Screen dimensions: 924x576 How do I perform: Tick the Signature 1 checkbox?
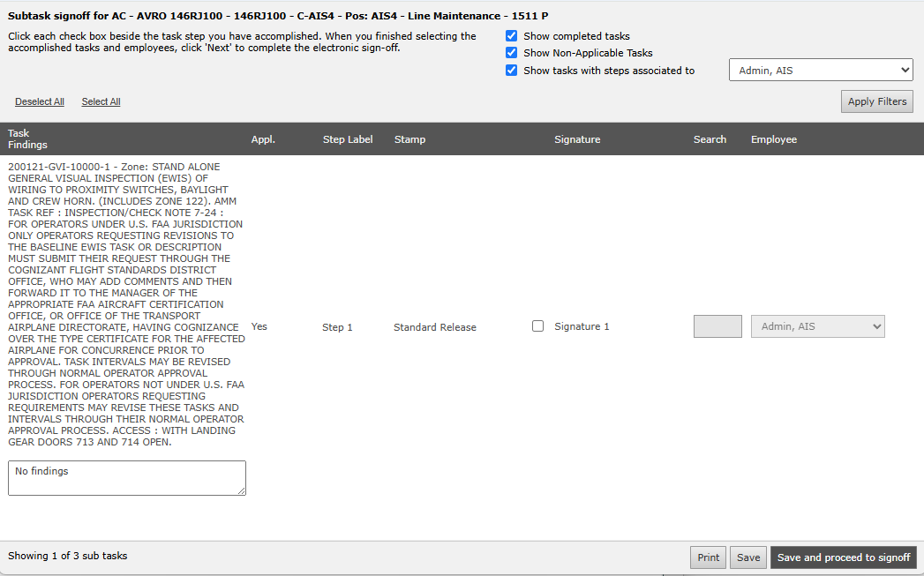537,326
